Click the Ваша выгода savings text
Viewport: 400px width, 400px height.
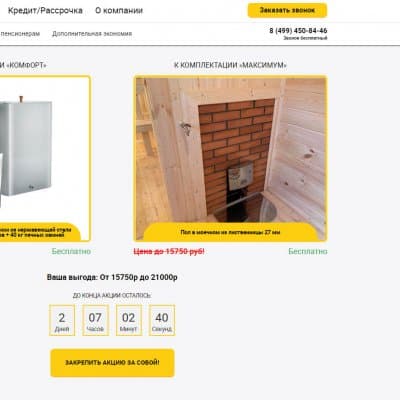(112, 277)
